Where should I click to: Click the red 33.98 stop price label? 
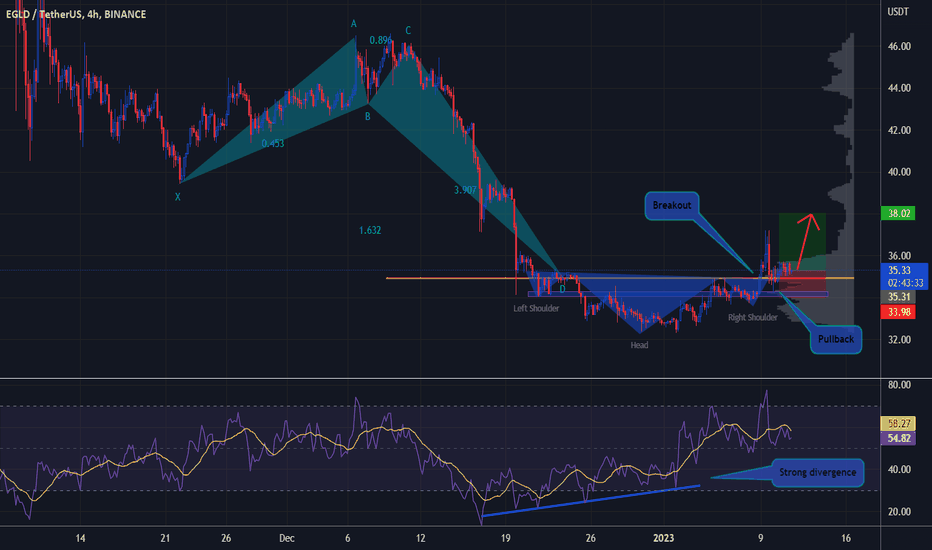click(898, 312)
